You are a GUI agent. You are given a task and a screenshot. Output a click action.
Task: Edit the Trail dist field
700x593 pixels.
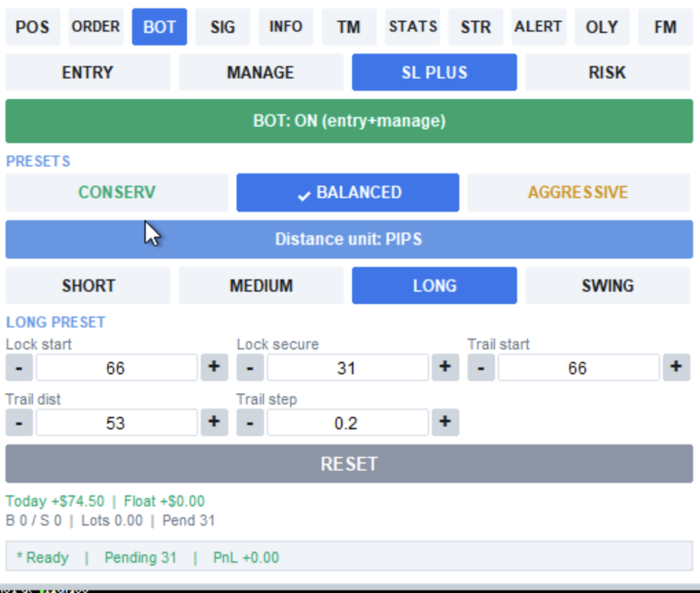coord(116,422)
